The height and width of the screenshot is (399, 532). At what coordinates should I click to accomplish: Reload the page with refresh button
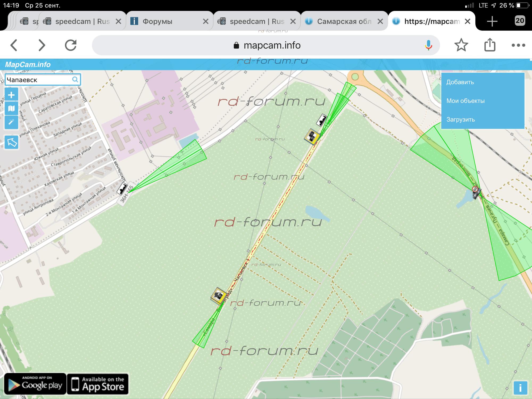(71, 45)
